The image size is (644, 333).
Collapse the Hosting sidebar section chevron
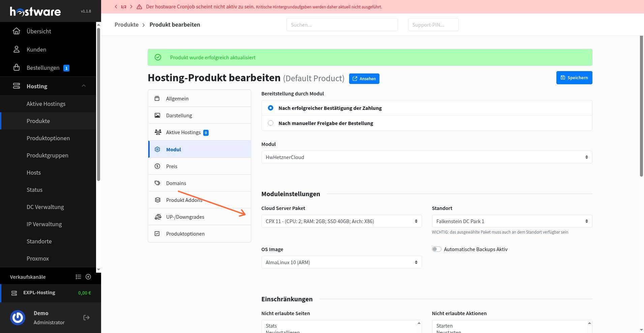(84, 86)
